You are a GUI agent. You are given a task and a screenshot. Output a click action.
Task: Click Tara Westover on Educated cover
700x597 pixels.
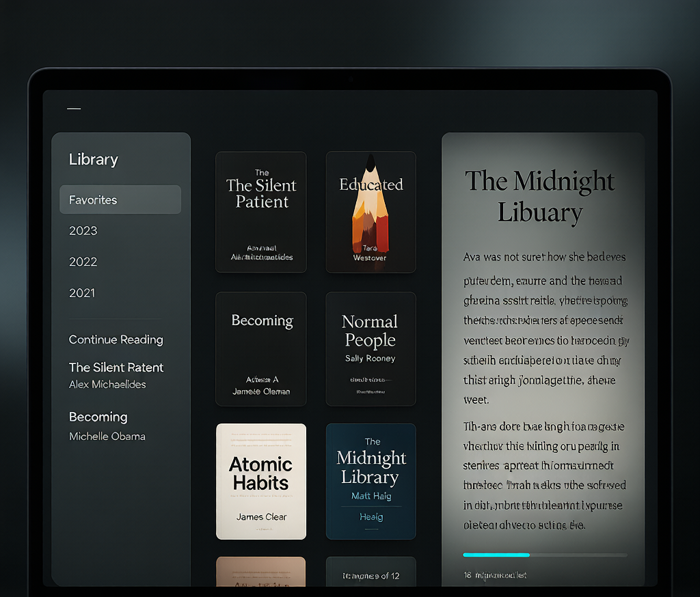[x=370, y=253]
